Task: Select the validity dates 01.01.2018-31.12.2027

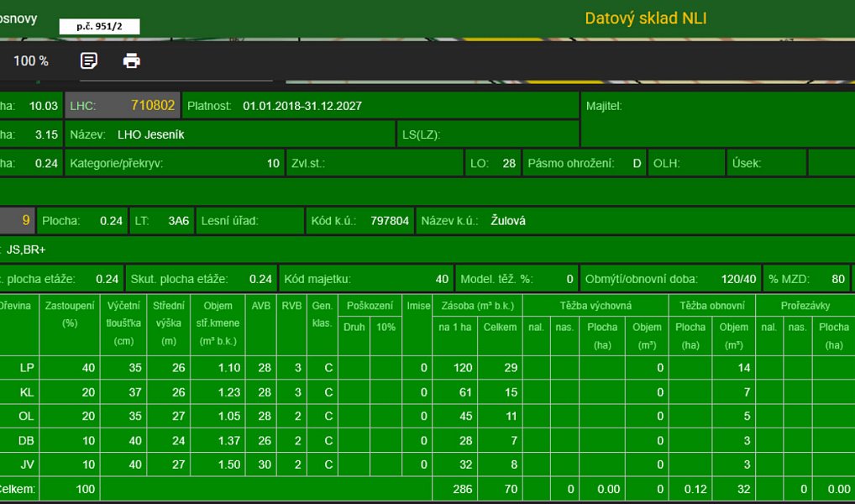Action: click(302, 106)
